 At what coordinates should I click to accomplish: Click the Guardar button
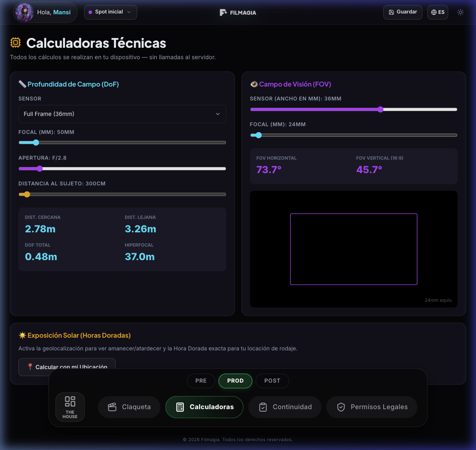(402, 12)
